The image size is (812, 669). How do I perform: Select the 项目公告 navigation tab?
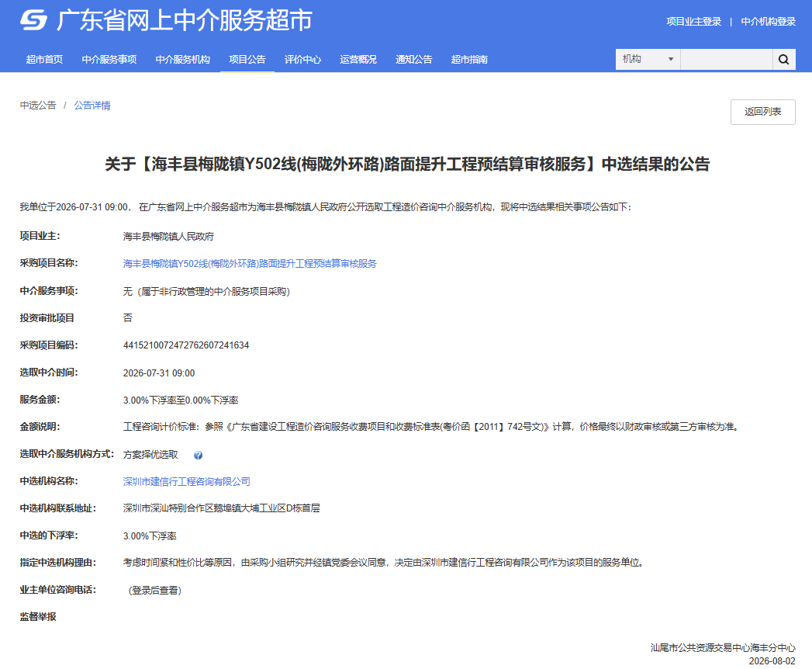[x=247, y=60]
